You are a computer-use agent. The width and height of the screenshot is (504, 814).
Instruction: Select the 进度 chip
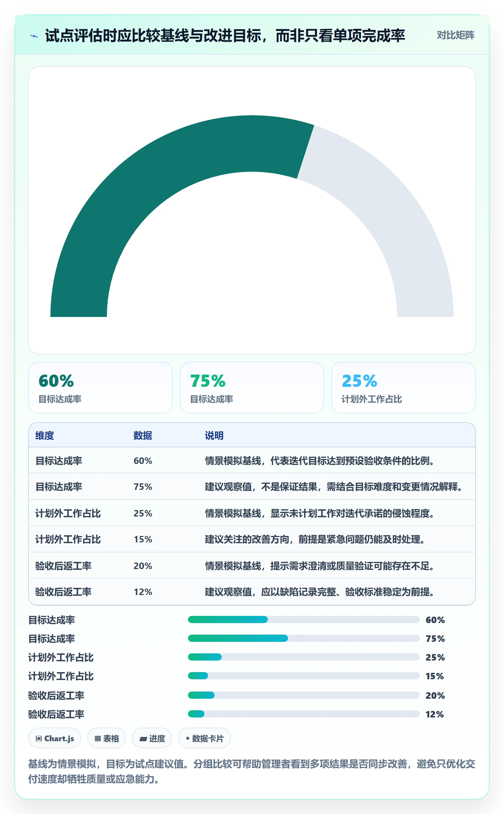pyautogui.click(x=152, y=738)
